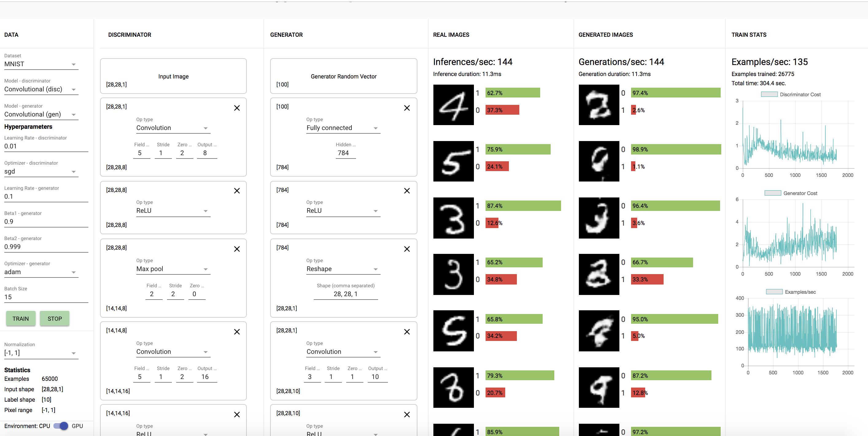Screen dimensions: 868x436
Task: Click generated image scoring 87.2% fake
Action: point(599,388)
